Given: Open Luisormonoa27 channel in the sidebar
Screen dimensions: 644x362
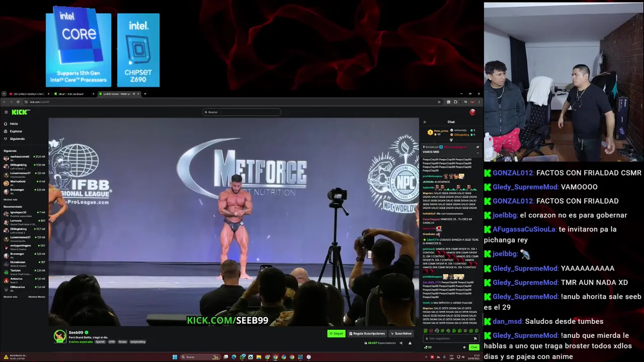Looking at the screenshot, I should [x=24, y=174].
